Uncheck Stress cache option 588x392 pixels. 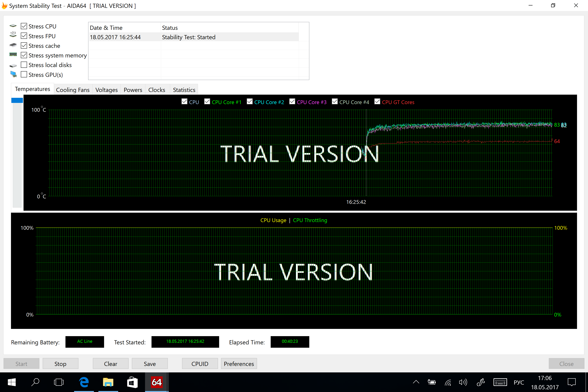[x=24, y=45]
